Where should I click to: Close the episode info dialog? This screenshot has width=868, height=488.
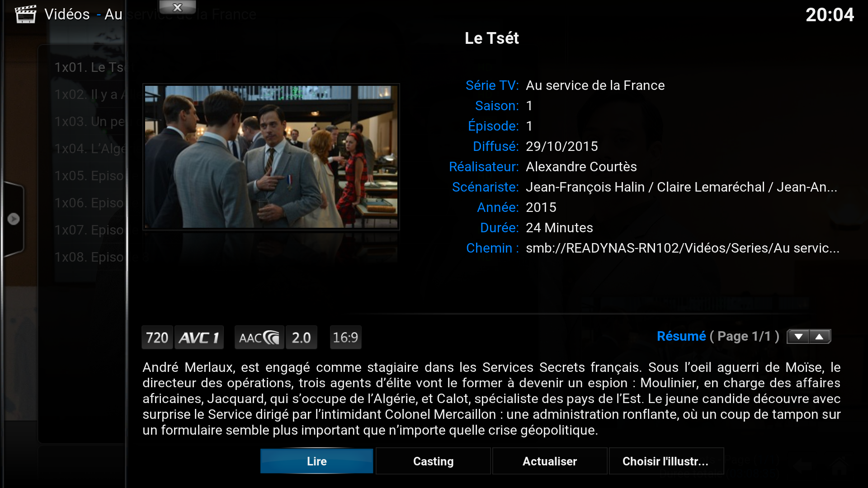177,7
